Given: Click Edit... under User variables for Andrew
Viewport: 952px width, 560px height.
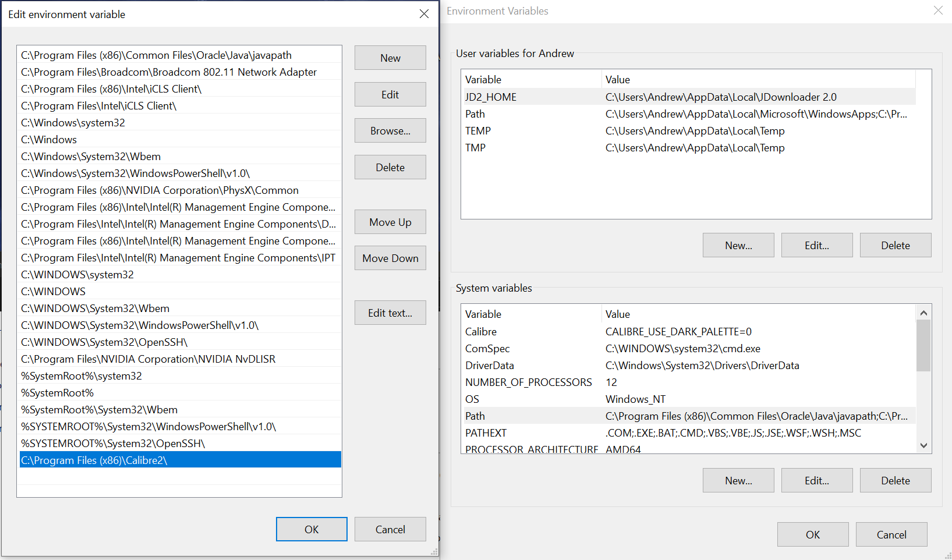Looking at the screenshot, I should [817, 245].
